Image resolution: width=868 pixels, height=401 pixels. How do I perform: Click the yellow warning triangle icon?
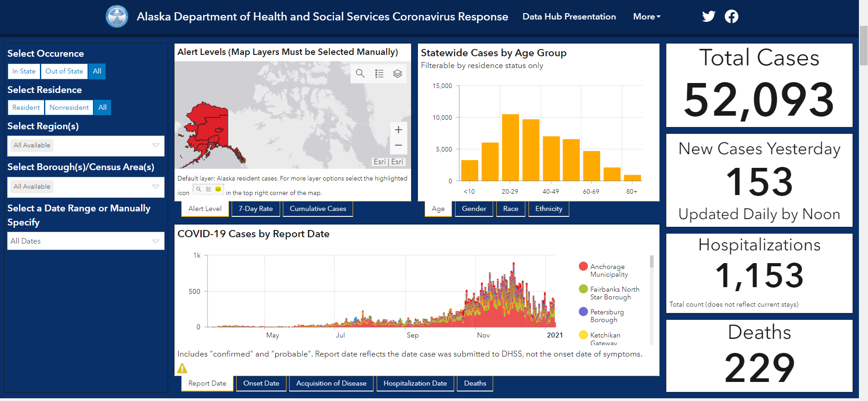[x=182, y=368]
